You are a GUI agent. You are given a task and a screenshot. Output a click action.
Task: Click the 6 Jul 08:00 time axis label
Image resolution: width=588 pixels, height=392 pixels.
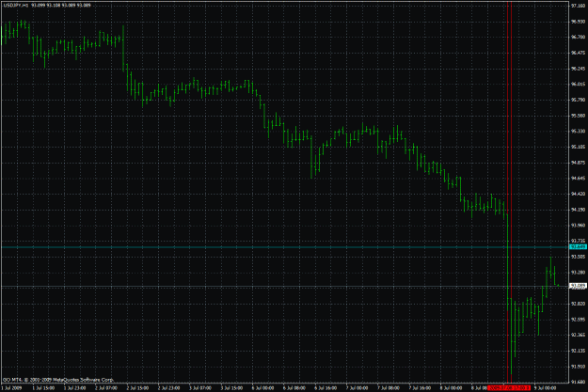click(294, 388)
